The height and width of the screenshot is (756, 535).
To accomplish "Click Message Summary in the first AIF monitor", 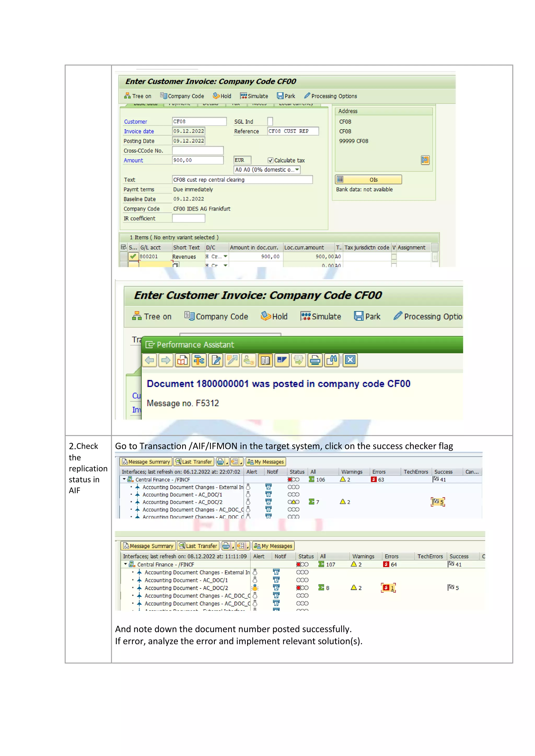I will coord(146,462).
